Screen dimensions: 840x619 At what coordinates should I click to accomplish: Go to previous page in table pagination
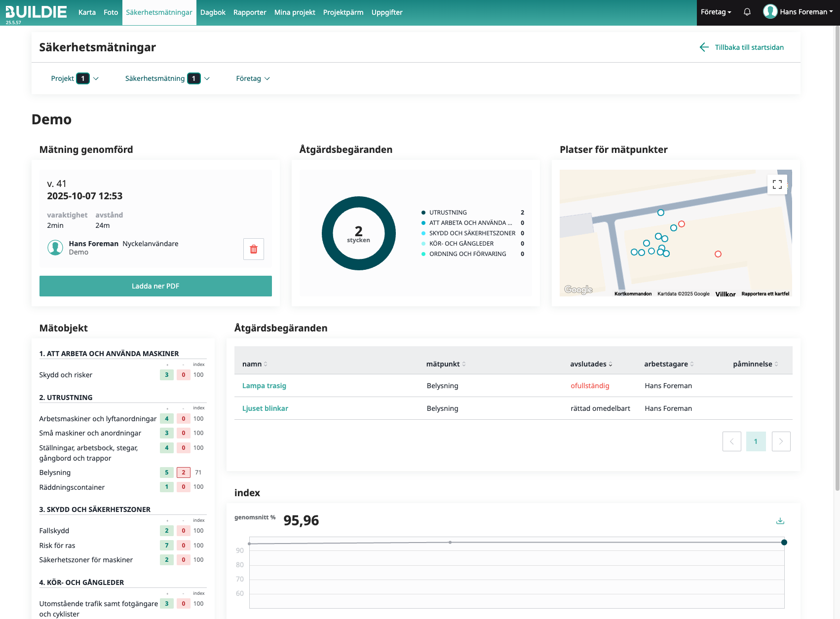coord(731,441)
